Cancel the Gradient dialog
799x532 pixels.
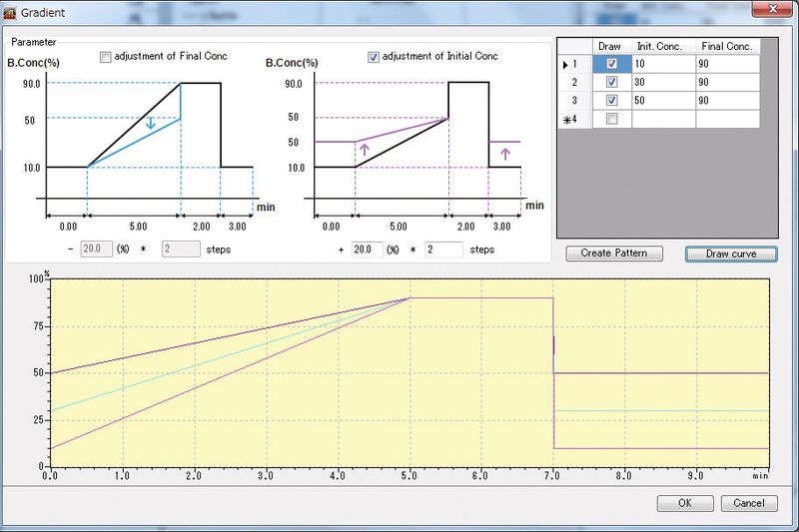[749, 503]
